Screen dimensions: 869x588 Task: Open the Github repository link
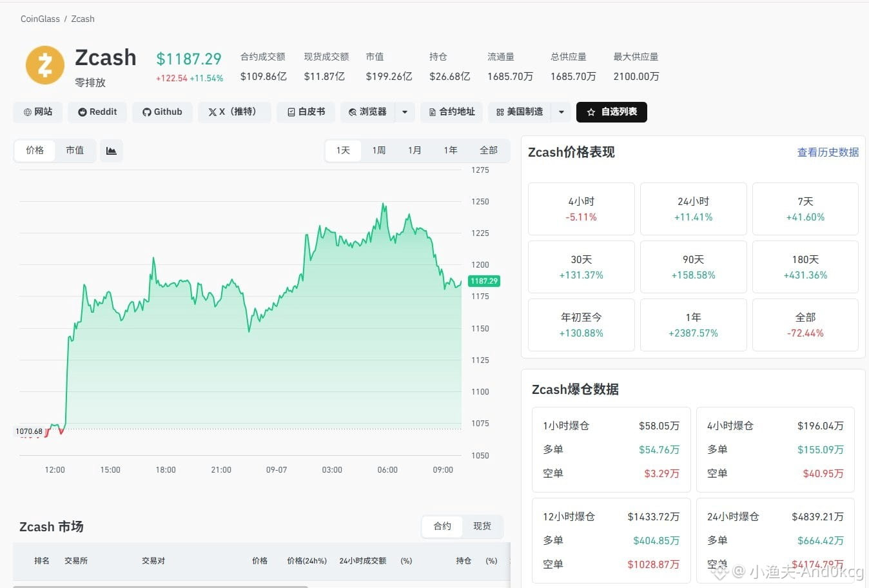pos(162,112)
